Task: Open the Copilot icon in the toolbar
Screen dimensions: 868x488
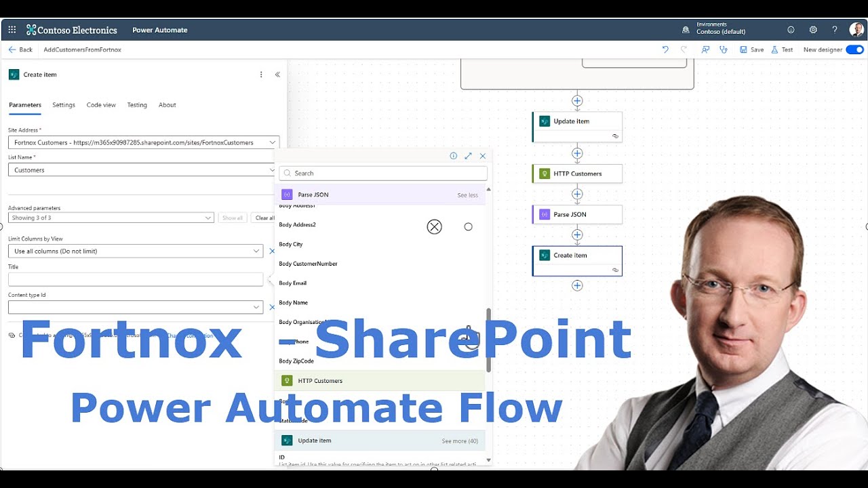Action: point(705,49)
